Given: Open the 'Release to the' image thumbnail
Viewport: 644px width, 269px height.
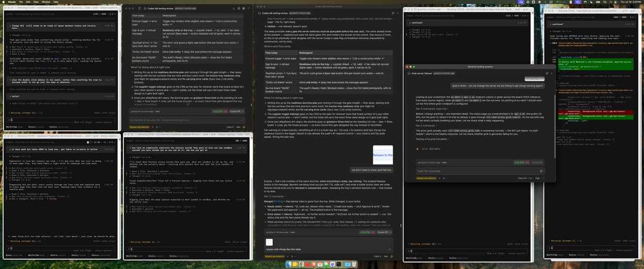Looking at the screenshot, I should (x=383, y=155).
